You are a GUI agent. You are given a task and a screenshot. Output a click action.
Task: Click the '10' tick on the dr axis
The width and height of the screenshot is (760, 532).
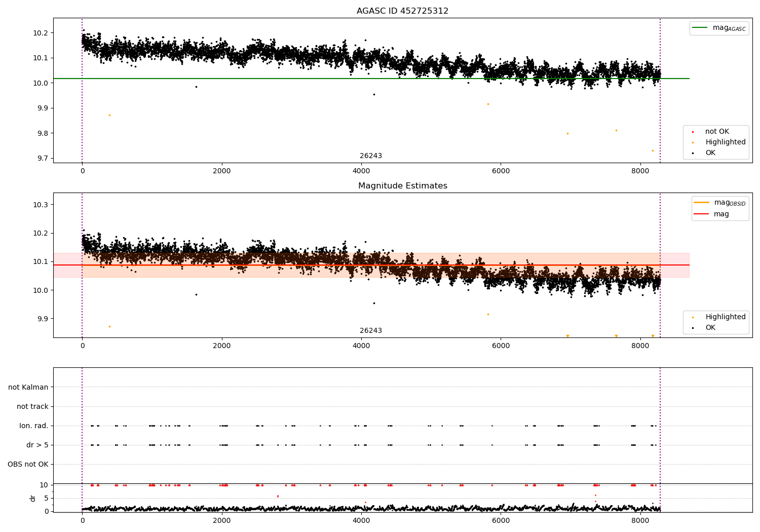pos(44,485)
